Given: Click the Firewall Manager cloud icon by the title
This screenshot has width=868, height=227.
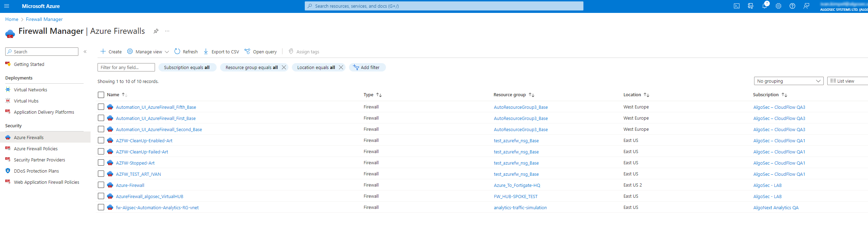Looking at the screenshot, I should click(10, 34).
